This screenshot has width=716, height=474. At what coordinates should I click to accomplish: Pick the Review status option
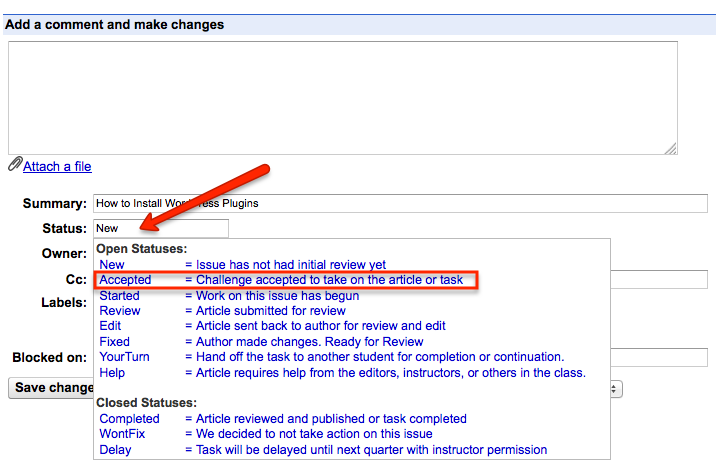coord(120,311)
